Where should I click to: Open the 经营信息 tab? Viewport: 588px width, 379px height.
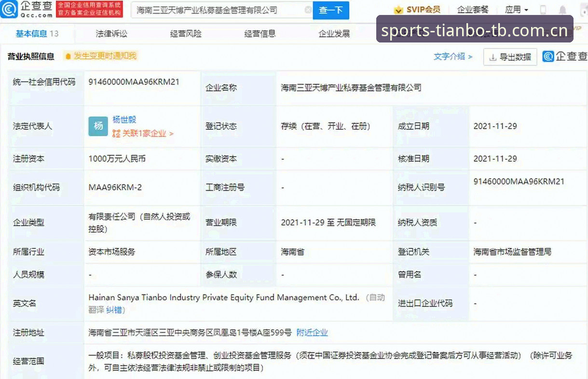click(260, 33)
